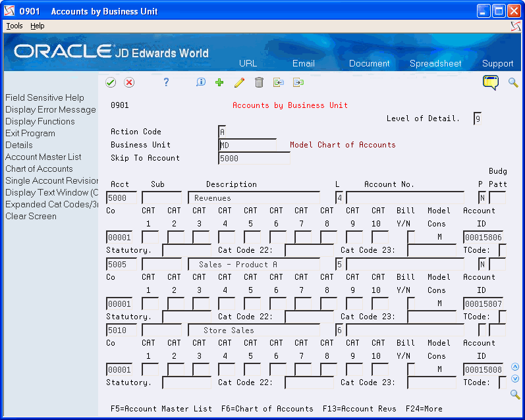Screen dimensions: 525x420
Task: Click the Action Code field
Action: (x=222, y=132)
